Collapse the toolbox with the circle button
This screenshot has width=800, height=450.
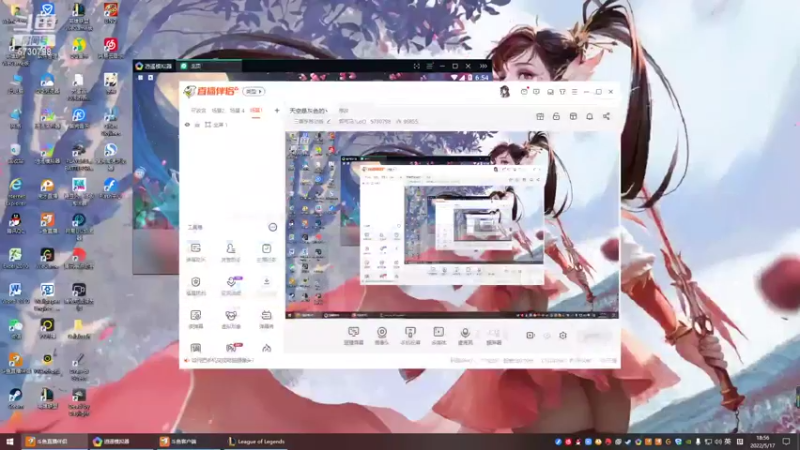[x=272, y=227]
